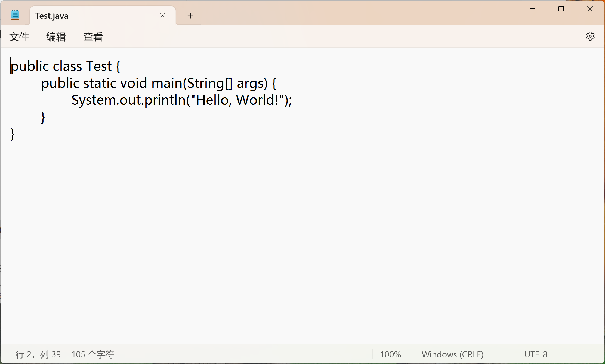The width and height of the screenshot is (605, 364).
Task: Open the 查看 menu
Action: [93, 37]
